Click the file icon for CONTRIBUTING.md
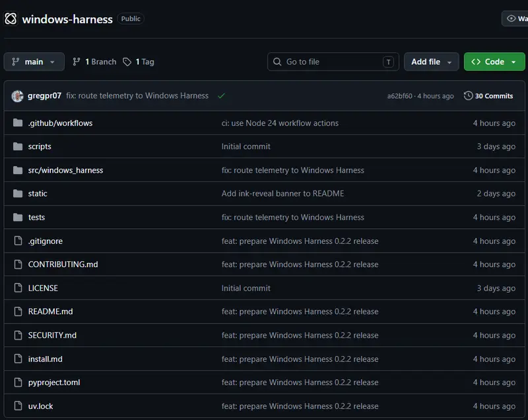Screen dimensions: 528x420 (x=18, y=264)
